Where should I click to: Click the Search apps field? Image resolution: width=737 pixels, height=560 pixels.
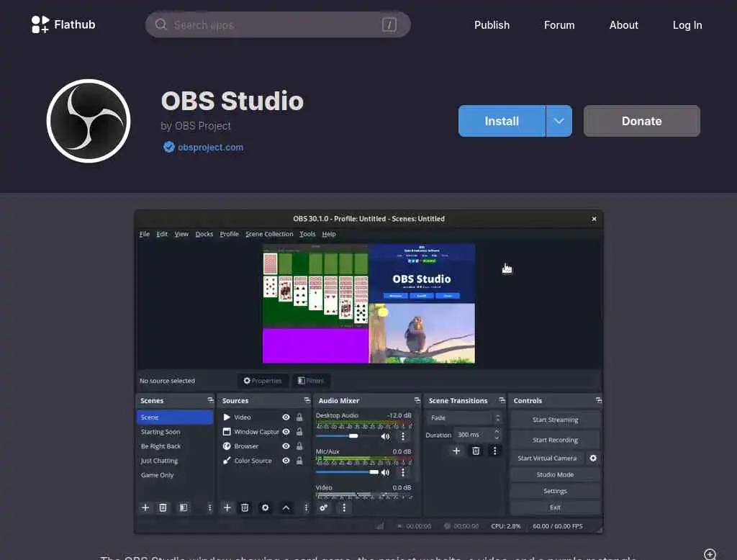(278, 24)
